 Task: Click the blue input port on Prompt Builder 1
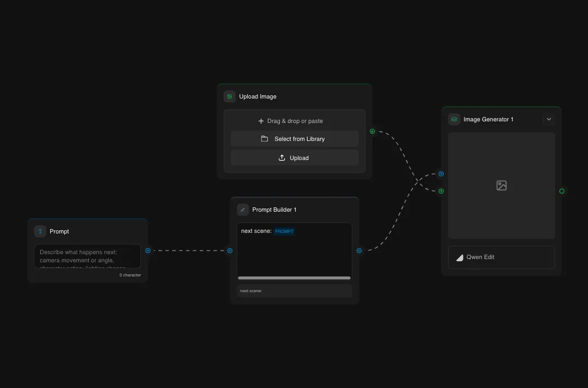coord(230,250)
